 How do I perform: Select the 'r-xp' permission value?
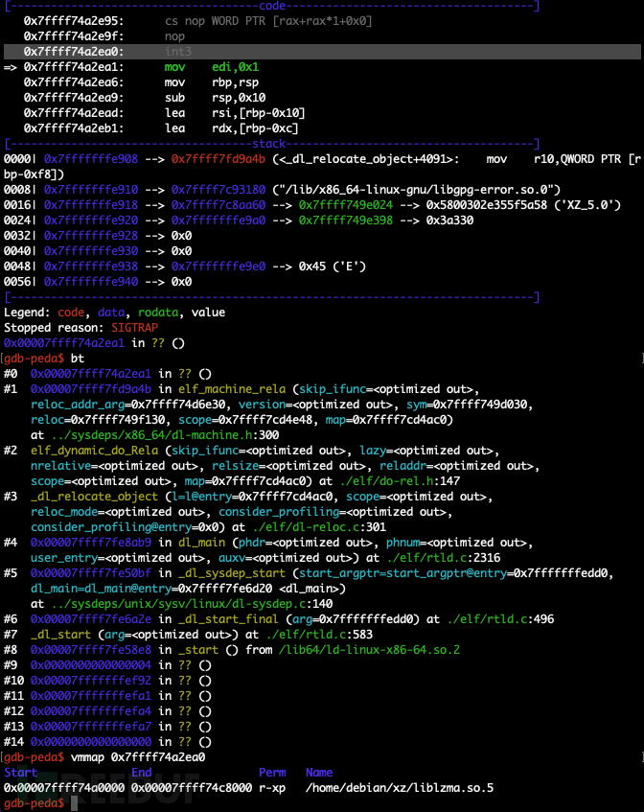tap(272, 788)
